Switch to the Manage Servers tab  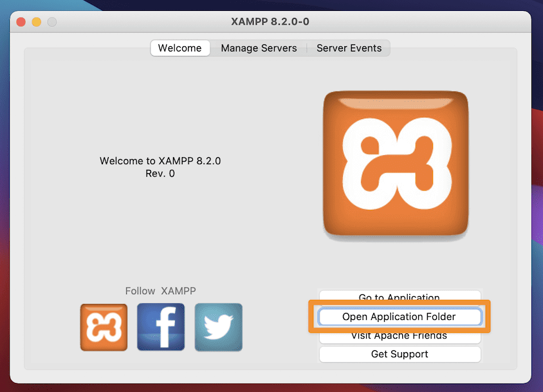pos(259,48)
